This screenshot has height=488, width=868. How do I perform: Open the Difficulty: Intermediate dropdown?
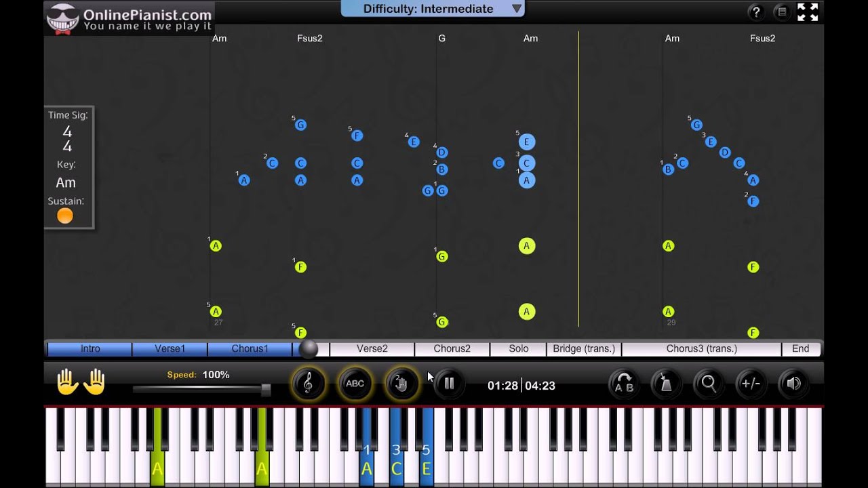pos(433,9)
